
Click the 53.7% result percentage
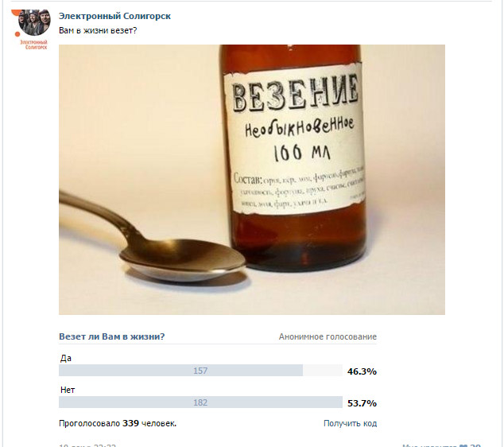click(x=362, y=403)
